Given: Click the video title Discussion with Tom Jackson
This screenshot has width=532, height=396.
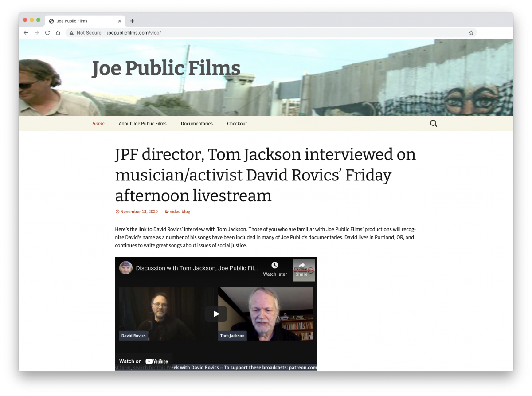Looking at the screenshot, I should [x=197, y=268].
